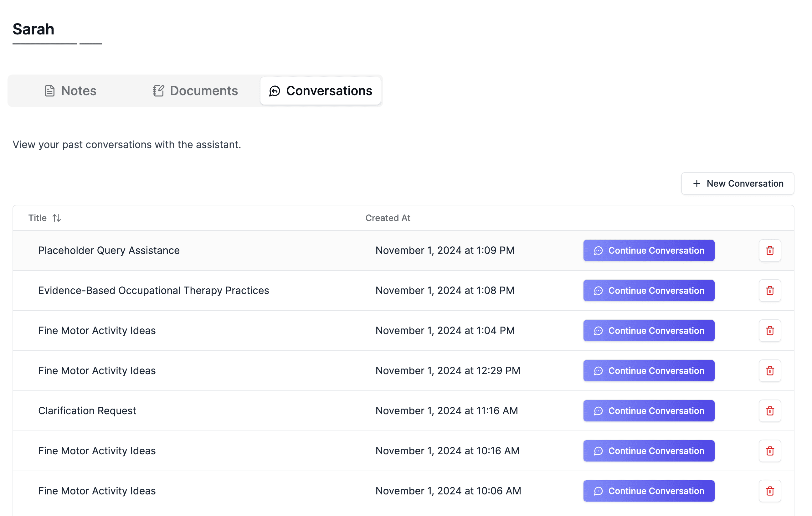Viewport: 812px width, 516px height.
Task: Delete the 12:29 PM Fine Motor conversation
Action: 769,371
